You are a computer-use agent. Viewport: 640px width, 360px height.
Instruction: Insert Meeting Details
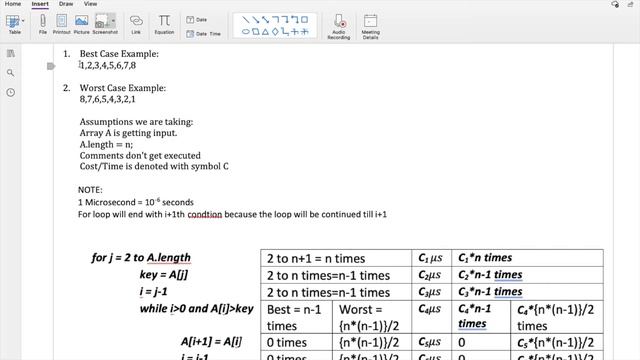[x=371, y=26]
